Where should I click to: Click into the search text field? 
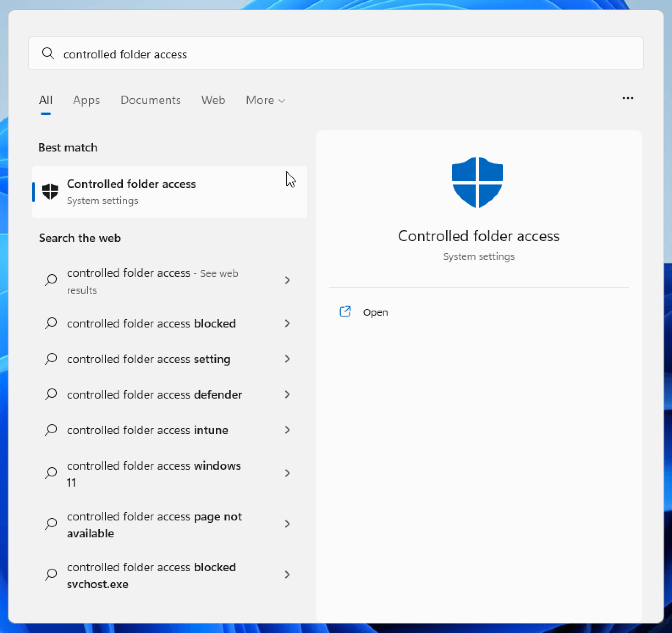[x=339, y=54]
